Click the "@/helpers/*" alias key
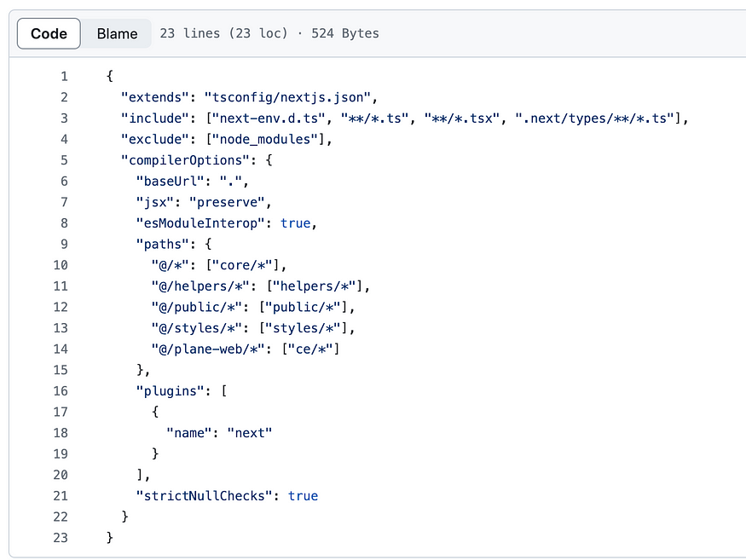The width and height of the screenshot is (746, 560). (200, 286)
